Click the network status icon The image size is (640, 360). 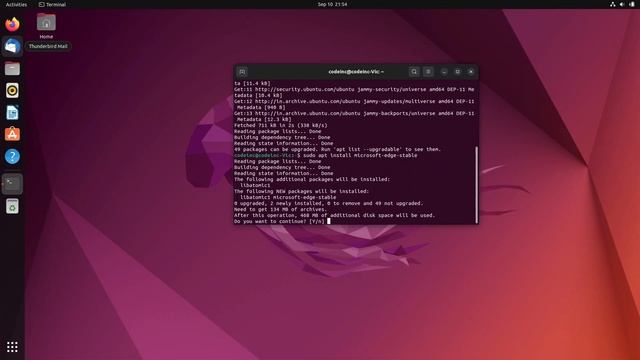(613, 4)
